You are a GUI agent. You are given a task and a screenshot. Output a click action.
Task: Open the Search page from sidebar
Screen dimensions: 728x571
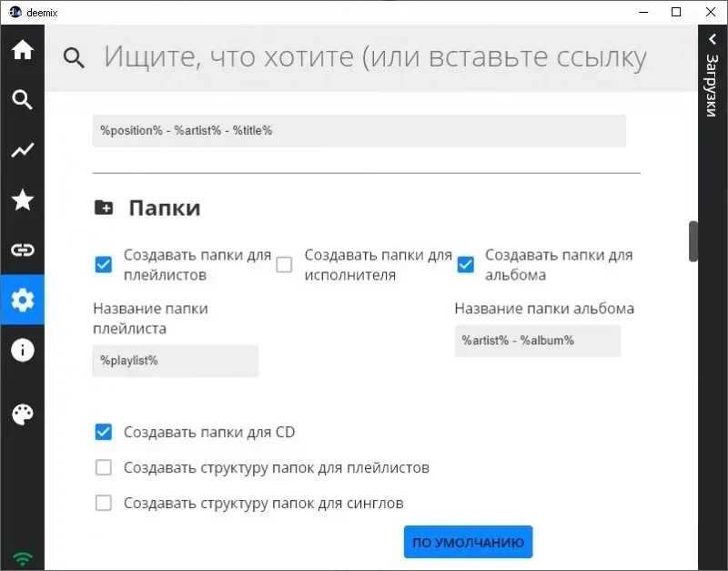(x=22, y=100)
